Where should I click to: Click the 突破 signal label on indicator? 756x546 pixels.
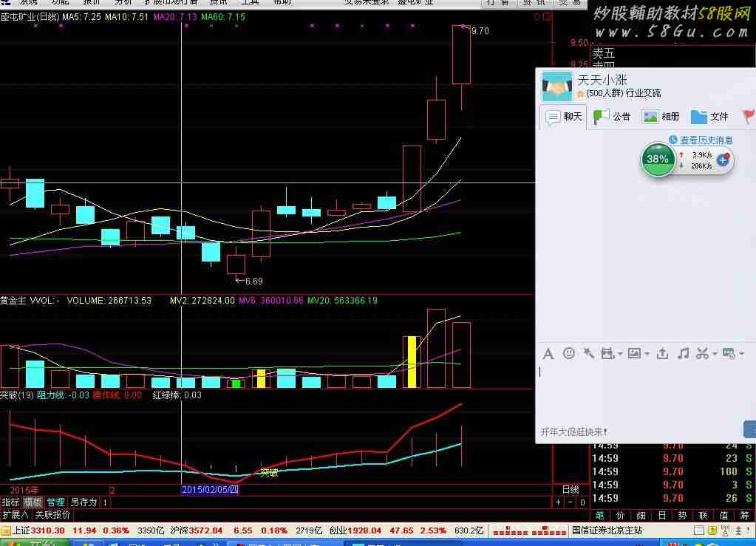pyautogui.click(x=269, y=473)
